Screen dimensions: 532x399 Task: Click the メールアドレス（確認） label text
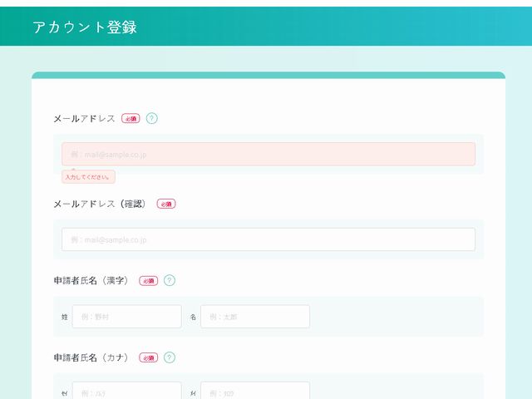pyautogui.click(x=101, y=204)
